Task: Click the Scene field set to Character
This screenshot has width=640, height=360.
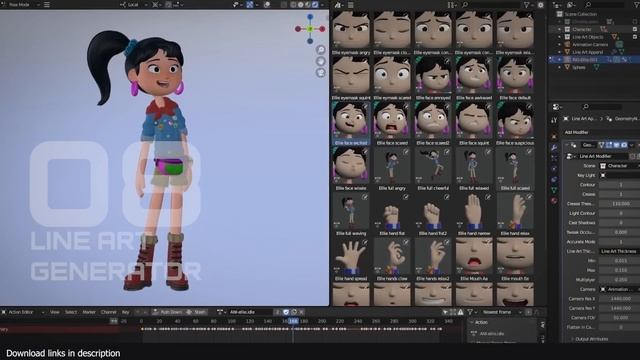Action: pyautogui.click(x=620, y=166)
